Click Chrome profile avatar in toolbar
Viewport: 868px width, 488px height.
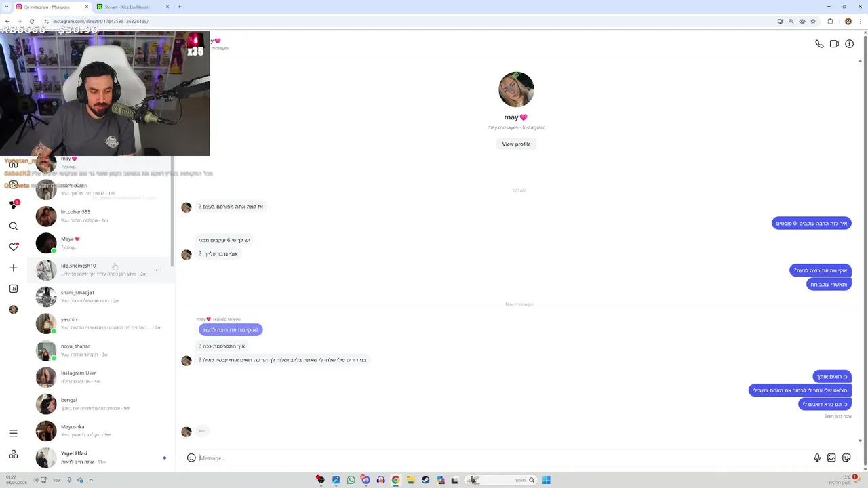848,21
